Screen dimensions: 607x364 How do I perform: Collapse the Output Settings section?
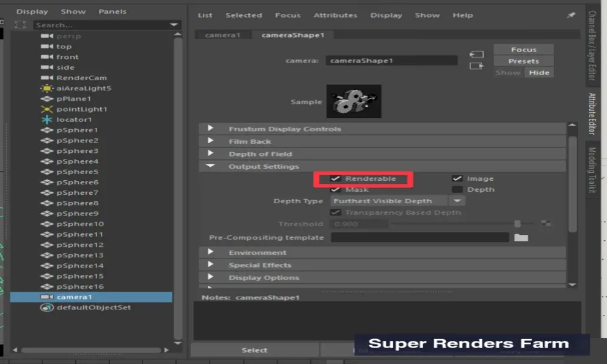click(x=211, y=166)
